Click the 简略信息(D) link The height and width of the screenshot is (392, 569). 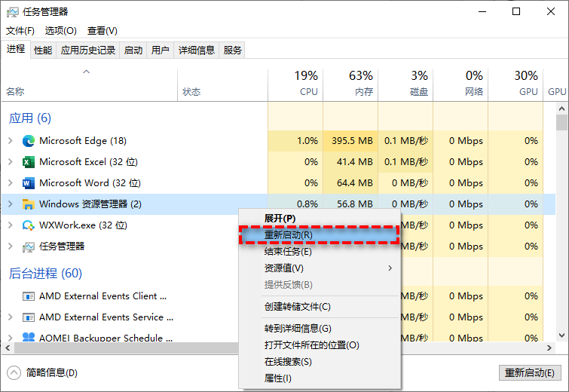point(51,372)
